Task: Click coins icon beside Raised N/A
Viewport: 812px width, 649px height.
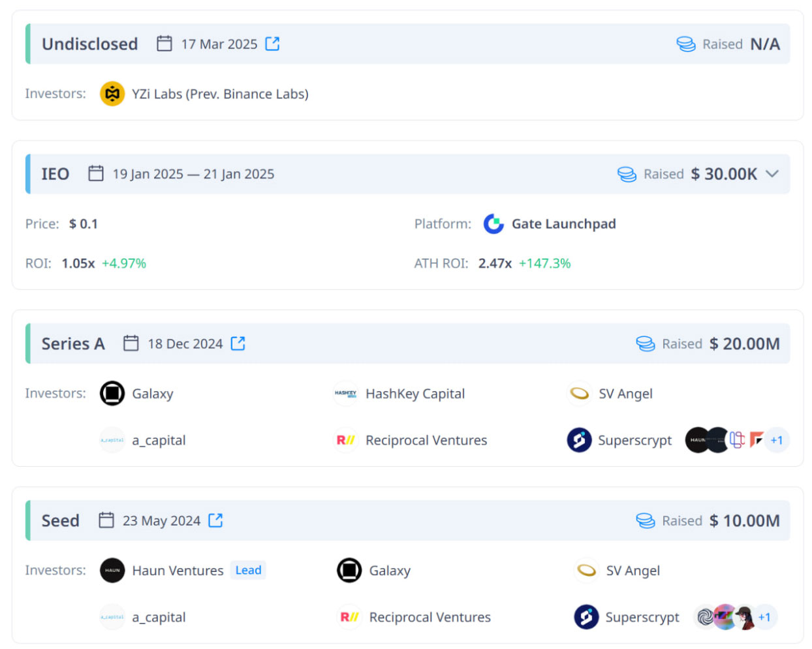Action: pos(686,44)
